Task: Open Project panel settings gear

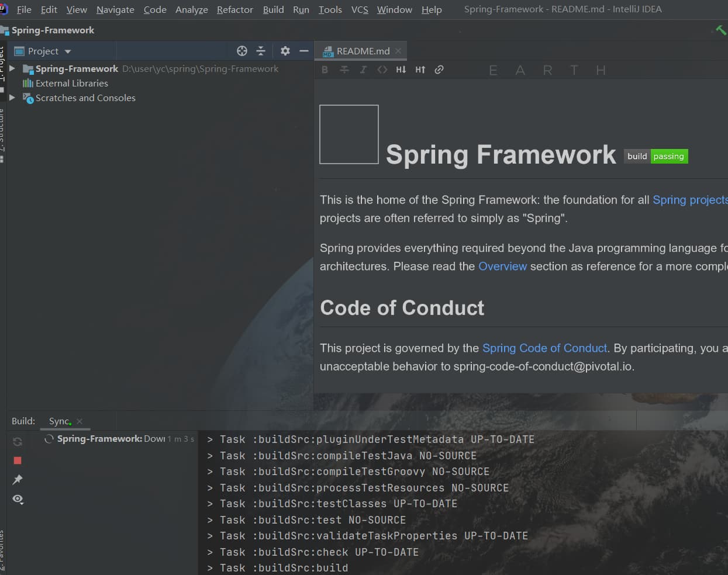Action: (x=285, y=51)
